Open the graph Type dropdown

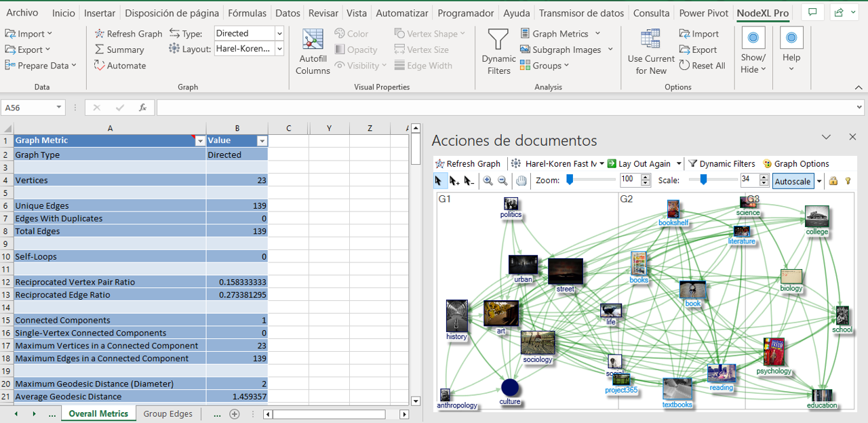279,33
